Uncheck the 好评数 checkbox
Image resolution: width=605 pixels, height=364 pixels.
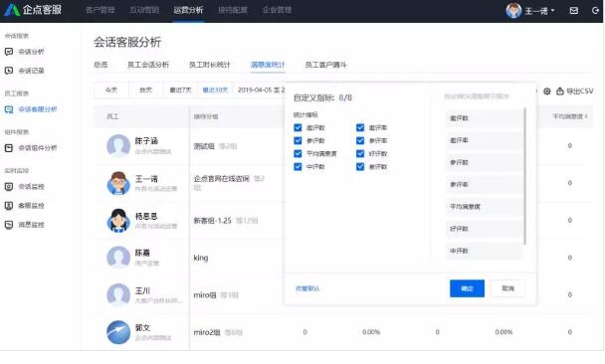(x=360, y=154)
